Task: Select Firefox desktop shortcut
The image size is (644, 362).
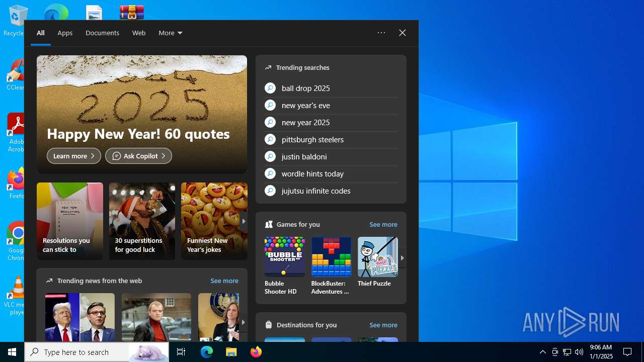Action: [17, 184]
